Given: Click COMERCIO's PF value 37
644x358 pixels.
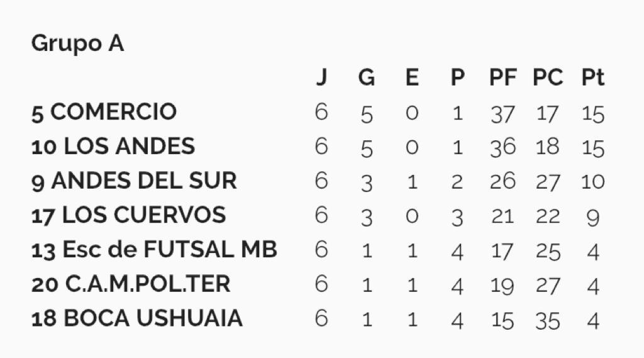Looking at the screenshot, I should 502,114.
